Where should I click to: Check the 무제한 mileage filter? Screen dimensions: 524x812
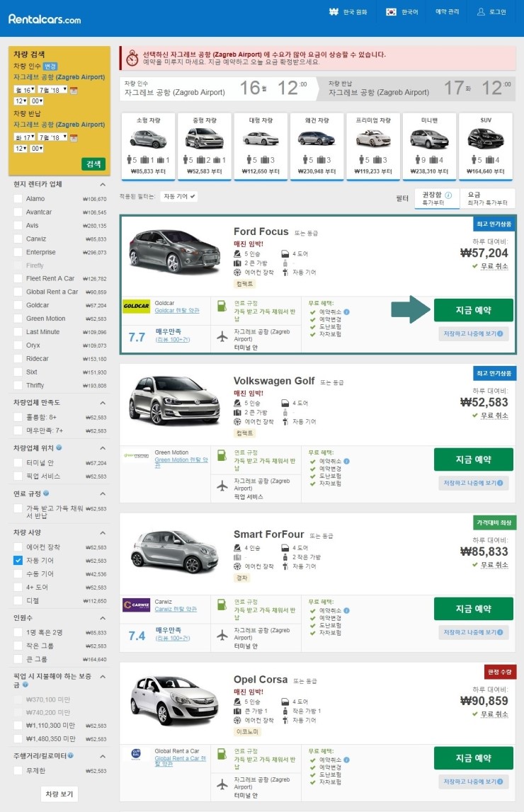click(18, 770)
